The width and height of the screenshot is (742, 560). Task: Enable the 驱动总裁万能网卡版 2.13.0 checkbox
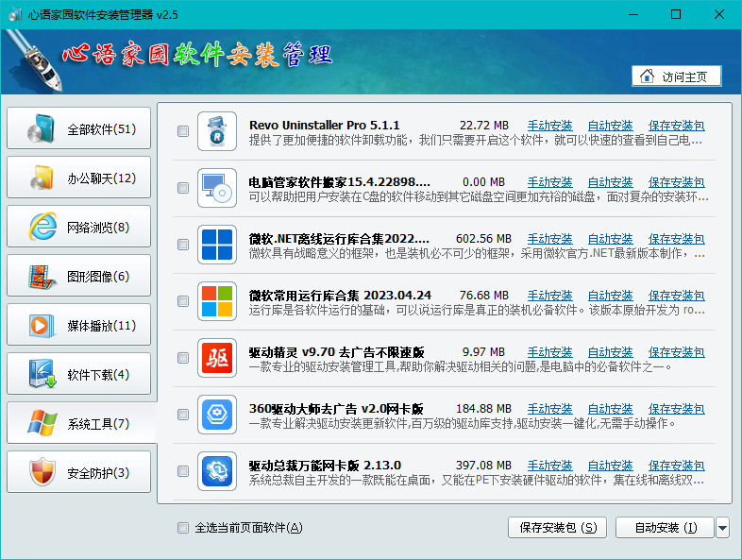[x=182, y=471]
